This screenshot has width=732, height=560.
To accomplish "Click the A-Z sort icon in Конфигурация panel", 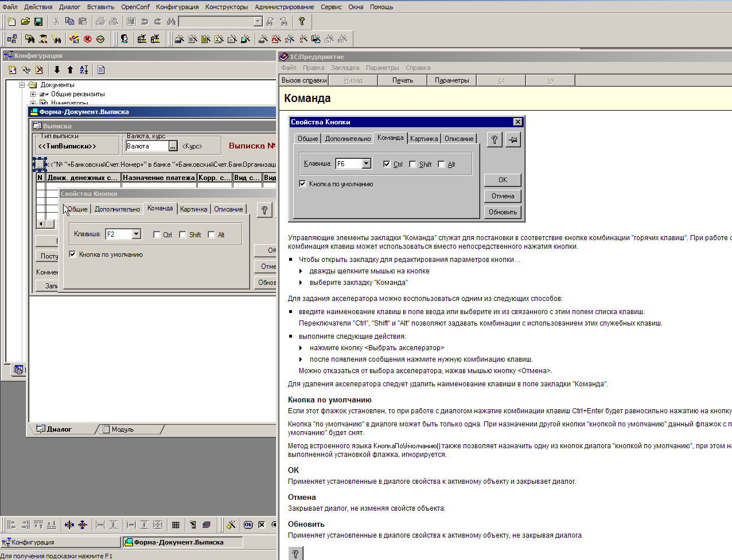I will coord(84,70).
